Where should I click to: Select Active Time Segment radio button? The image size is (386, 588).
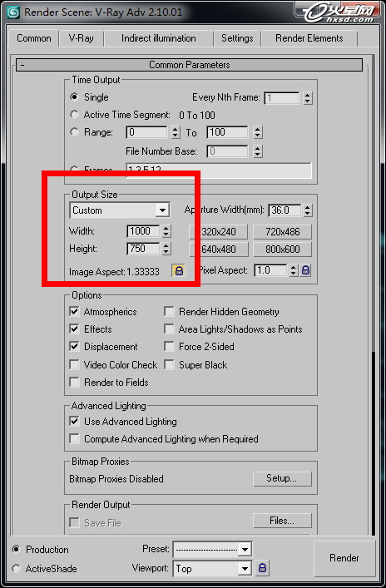coord(74,115)
